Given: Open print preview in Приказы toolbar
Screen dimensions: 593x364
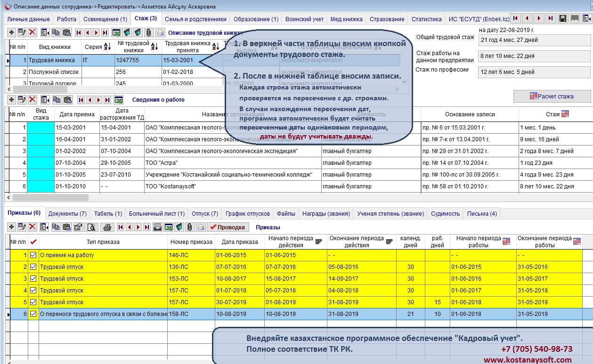Looking at the screenshot, I should (91, 227).
